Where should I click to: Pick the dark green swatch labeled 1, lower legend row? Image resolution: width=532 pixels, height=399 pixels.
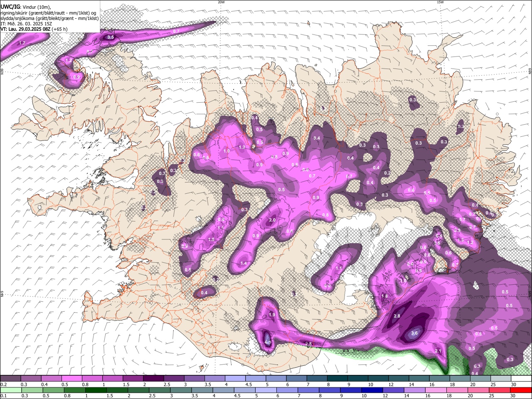tap(96, 390)
